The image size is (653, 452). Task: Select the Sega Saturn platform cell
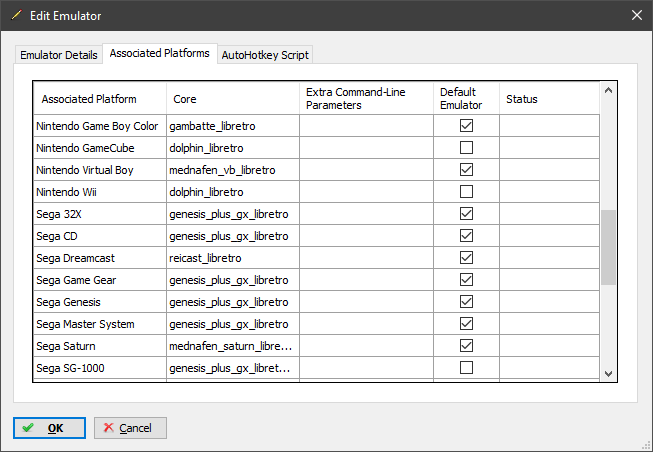(100, 346)
